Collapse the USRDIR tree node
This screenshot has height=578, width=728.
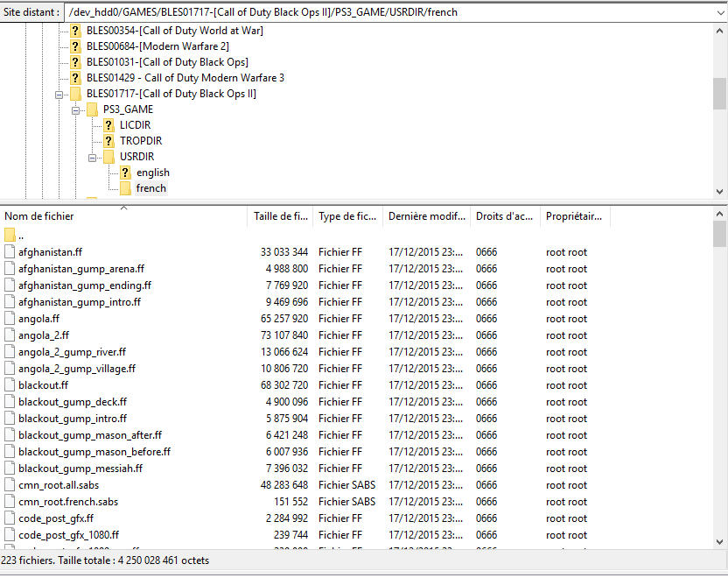(93, 158)
